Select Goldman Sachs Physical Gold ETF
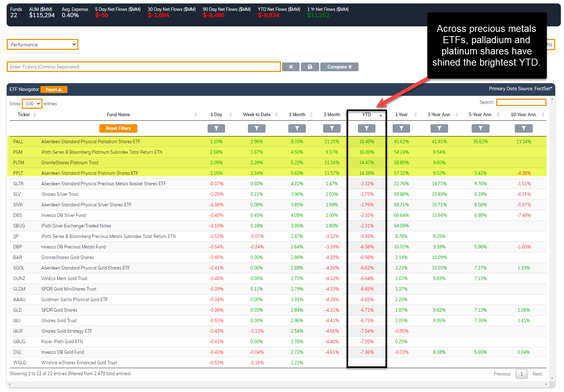564x392 pixels. (x=74, y=300)
